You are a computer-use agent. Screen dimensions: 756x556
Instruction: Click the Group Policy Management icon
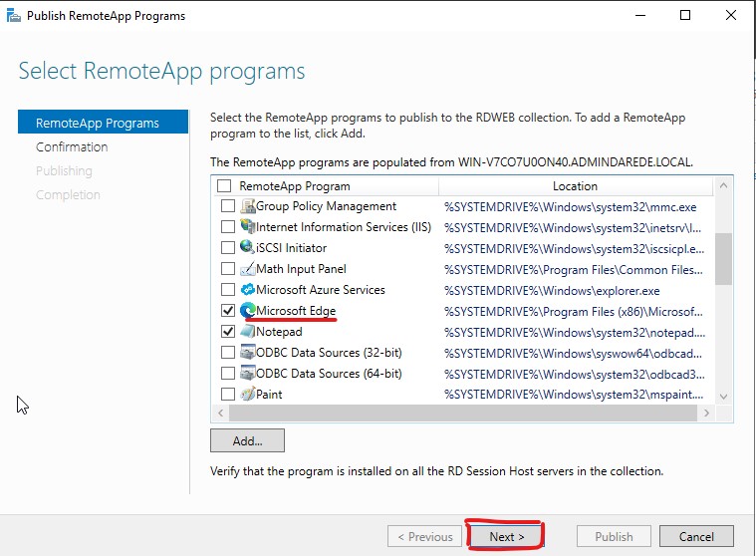click(x=247, y=206)
